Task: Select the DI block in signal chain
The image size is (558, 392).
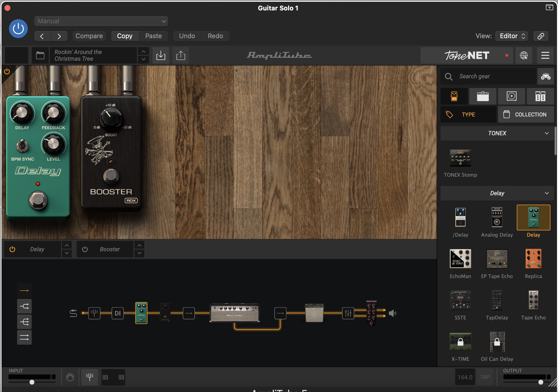Action: pyautogui.click(x=118, y=313)
